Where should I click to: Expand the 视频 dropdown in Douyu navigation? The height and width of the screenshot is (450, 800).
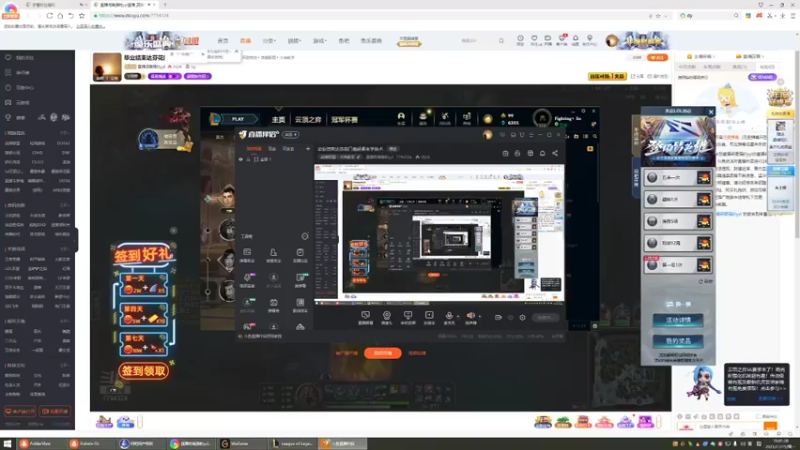pos(294,41)
